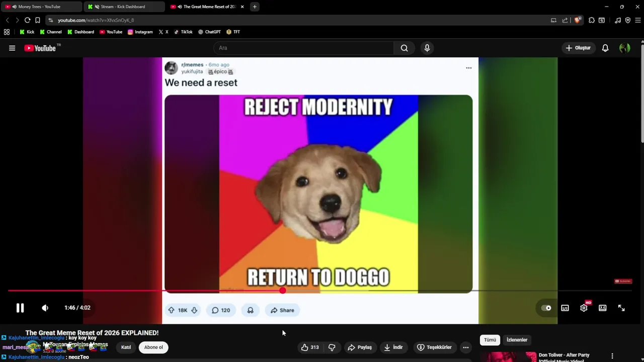Click the Brave Shields lion icon
This screenshot has width=644, height=362.
[x=578, y=20]
